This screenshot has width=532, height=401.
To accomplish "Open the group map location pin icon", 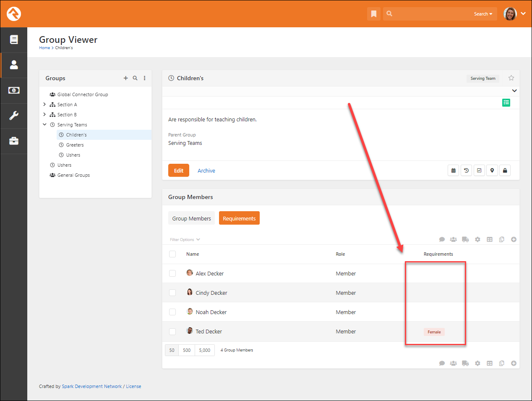I will coord(492,170).
